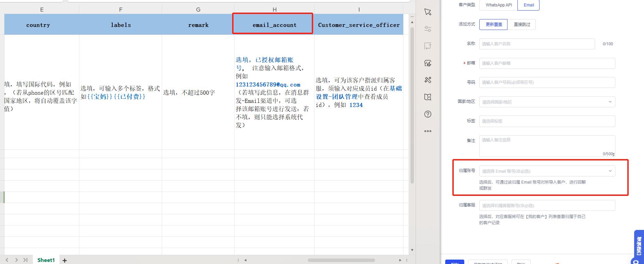Add a new sheet with plus icon

(x=65, y=260)
